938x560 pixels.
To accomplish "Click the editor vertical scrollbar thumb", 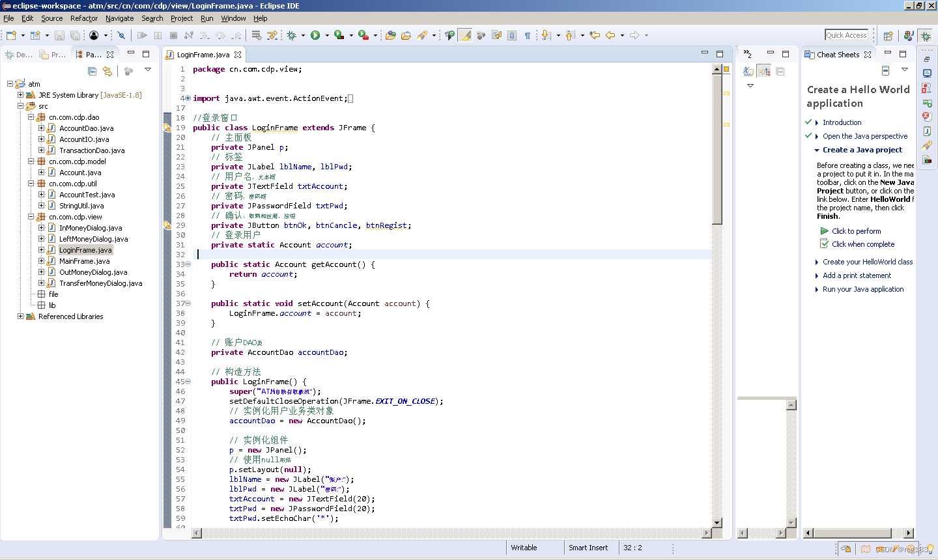I will [717, 149].
